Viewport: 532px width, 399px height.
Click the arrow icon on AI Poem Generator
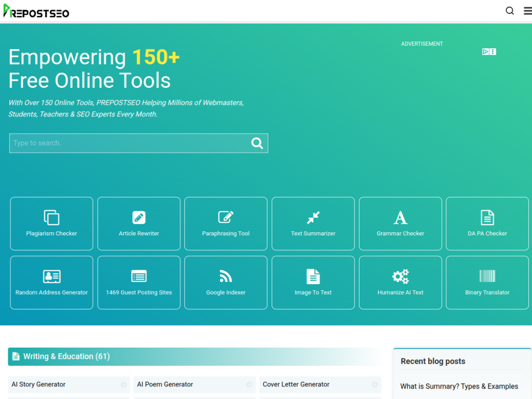pyautogui.click(x=249, y=384)
